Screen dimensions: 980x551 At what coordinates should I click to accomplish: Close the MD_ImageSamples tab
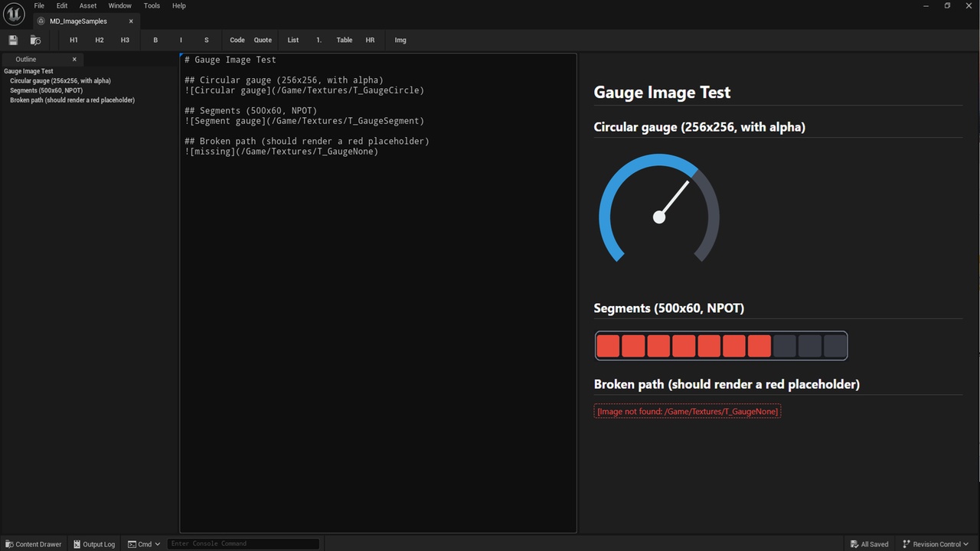(131, 21)
